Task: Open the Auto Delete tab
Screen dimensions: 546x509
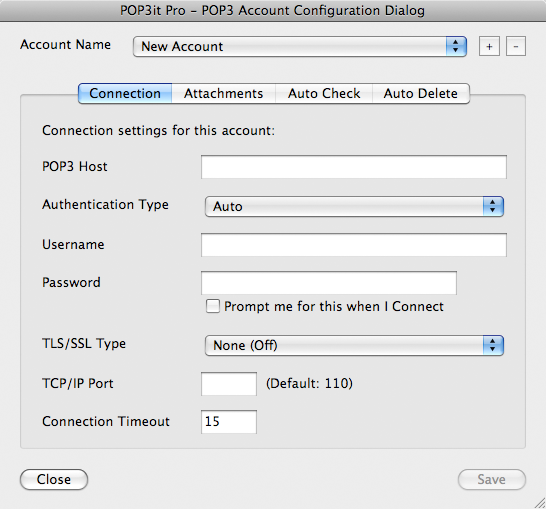Action: [421, 93]
